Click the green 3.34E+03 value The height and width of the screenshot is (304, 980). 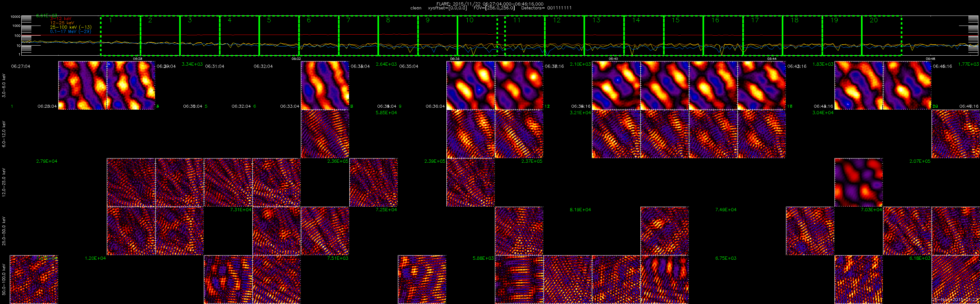[192, 64]
